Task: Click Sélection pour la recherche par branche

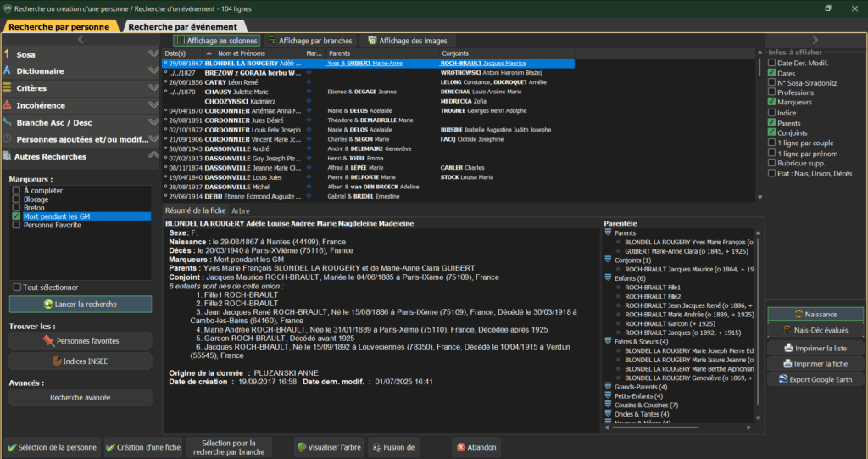Action: pyautogui.click(x=229, y=447)
